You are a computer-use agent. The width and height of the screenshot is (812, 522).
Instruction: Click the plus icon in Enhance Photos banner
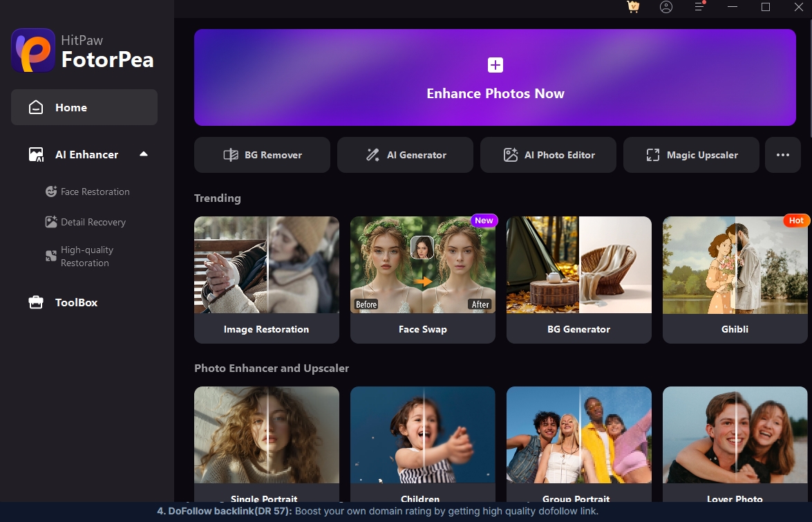495,65
